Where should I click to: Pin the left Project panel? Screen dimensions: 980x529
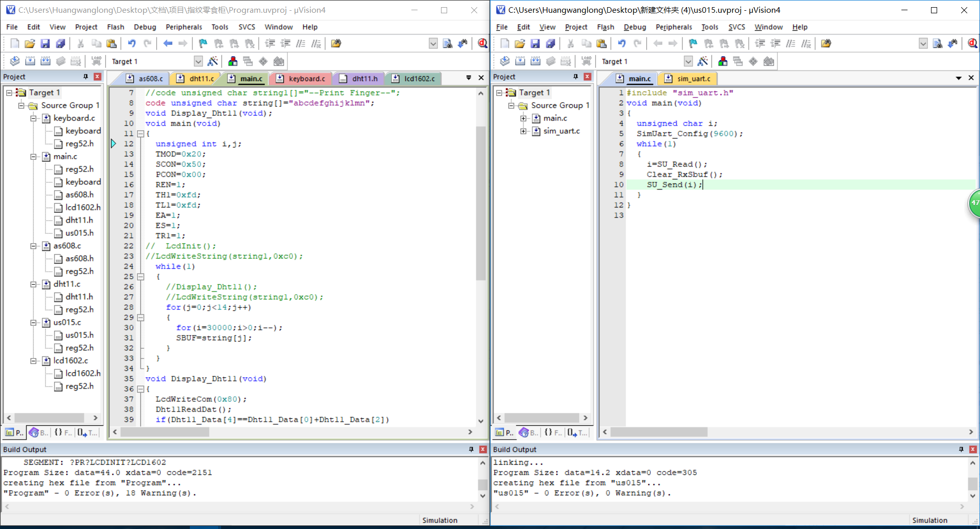click(x=86, y=77)
